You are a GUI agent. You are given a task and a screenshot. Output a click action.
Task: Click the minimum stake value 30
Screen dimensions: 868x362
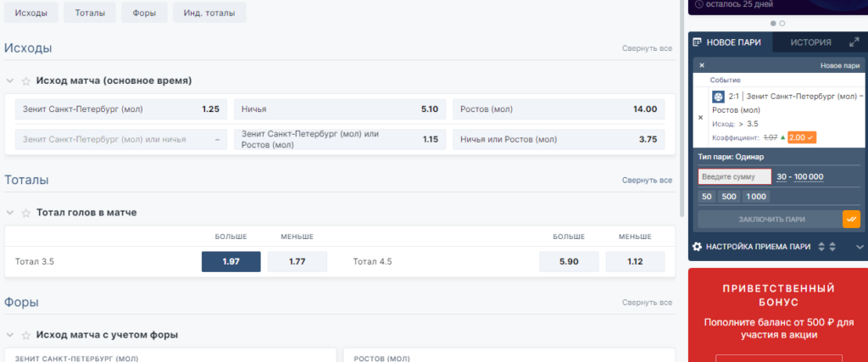782,177
